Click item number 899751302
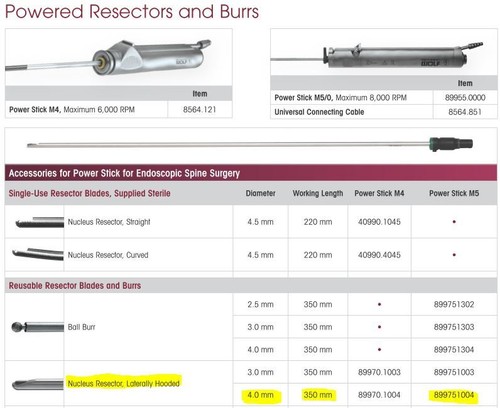 454,304
